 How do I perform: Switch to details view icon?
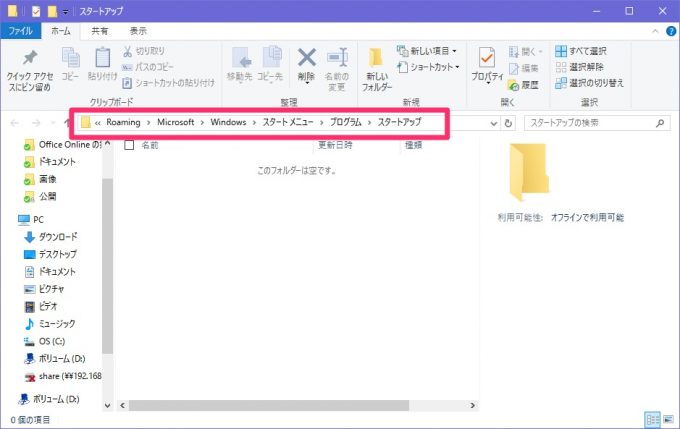pyautogui.click(x=652, y=419)
